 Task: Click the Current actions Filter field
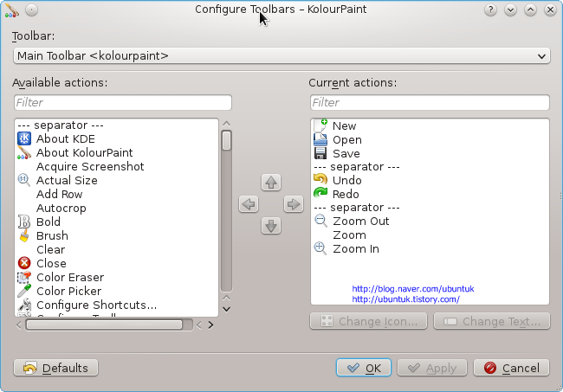[430, 103]
